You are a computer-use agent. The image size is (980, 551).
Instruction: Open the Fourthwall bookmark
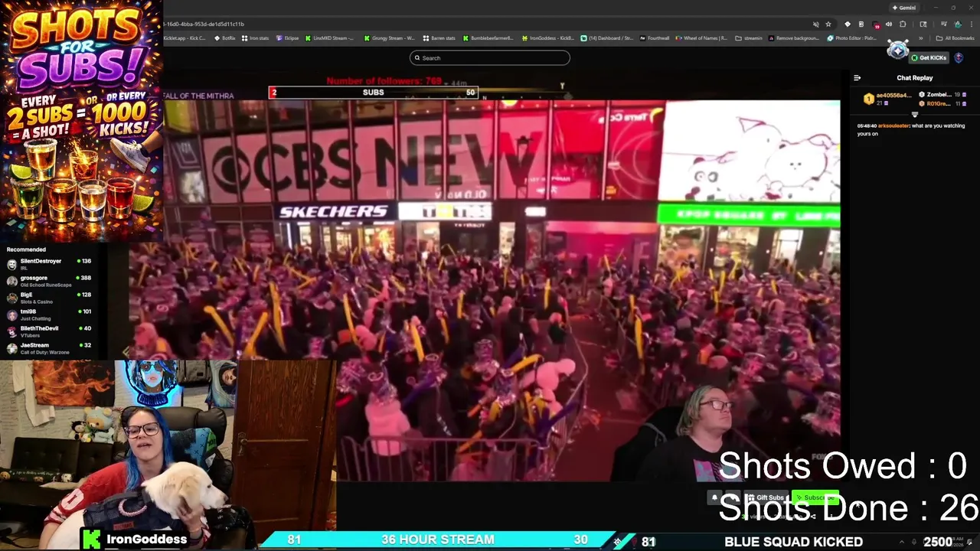(655, 38)
